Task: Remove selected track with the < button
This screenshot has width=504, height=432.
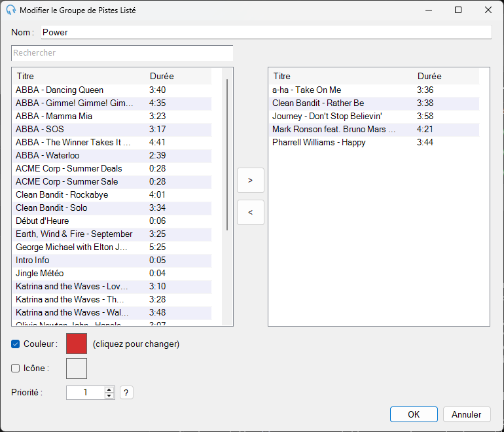Action: point(251,213)
